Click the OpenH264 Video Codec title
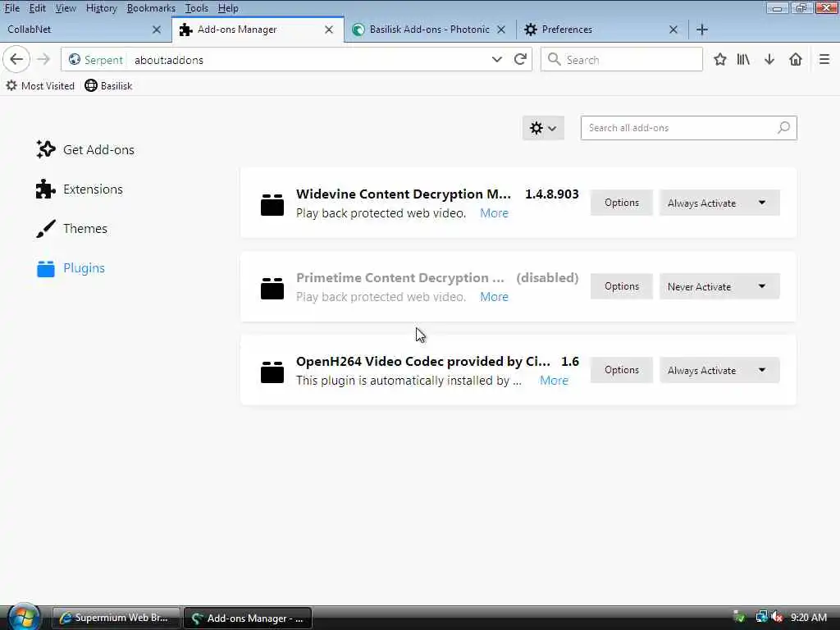 click(x=423, y=362)
